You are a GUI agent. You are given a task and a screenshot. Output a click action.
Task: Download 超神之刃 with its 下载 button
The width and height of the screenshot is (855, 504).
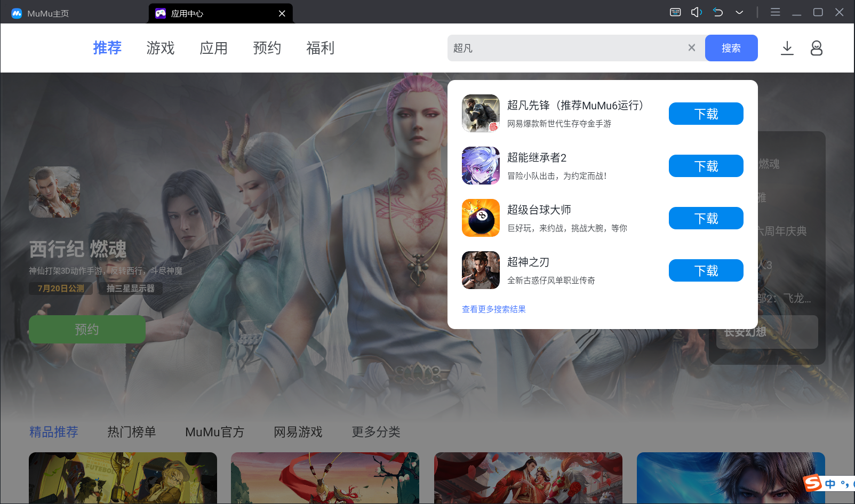pos(706,270)
